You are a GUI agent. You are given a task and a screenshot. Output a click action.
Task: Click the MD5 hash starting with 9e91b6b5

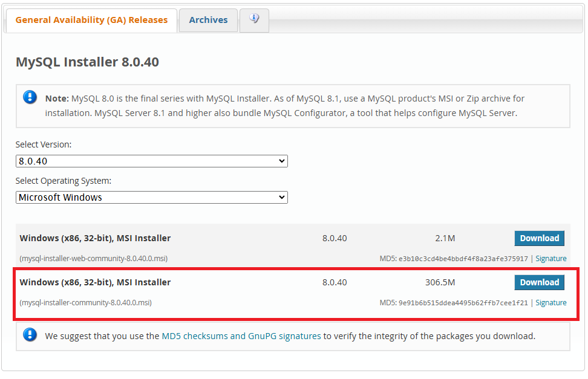point(463,303)
